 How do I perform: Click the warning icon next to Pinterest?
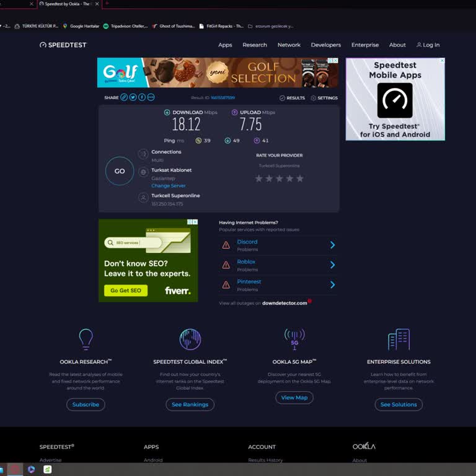(x=226, y=284)
